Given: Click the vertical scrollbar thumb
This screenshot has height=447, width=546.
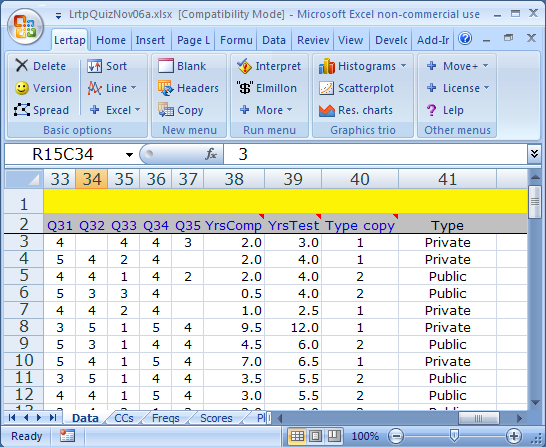Looking at the screenshot, I should click(535, 202).
